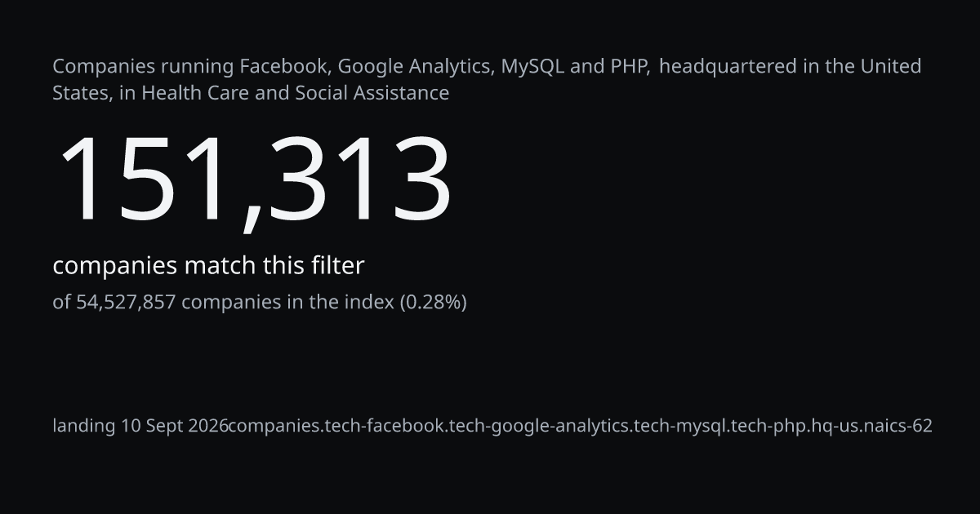The width and height of the screenshot is (980, 514).
Task: Click PHP in the filter description
Action: (x=629, y=66)
